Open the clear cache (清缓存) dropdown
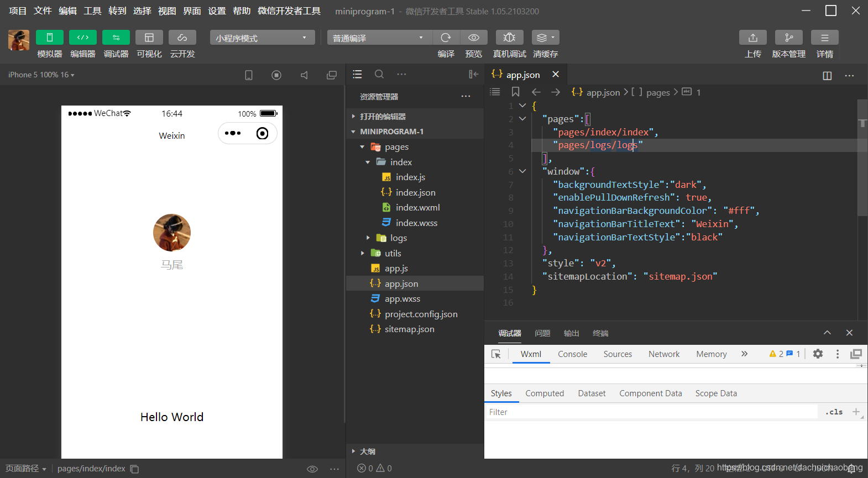Image resolution: width=868 pixels, height=478 pixels. click(545, 38)
